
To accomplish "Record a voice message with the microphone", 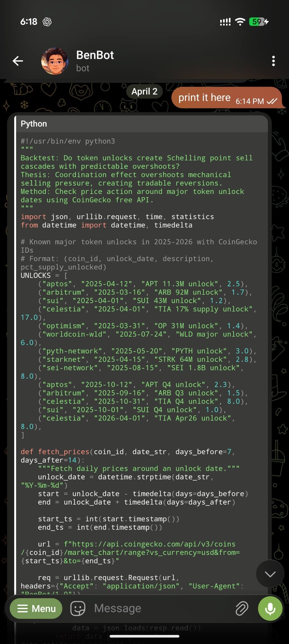I will pos(270,608).
